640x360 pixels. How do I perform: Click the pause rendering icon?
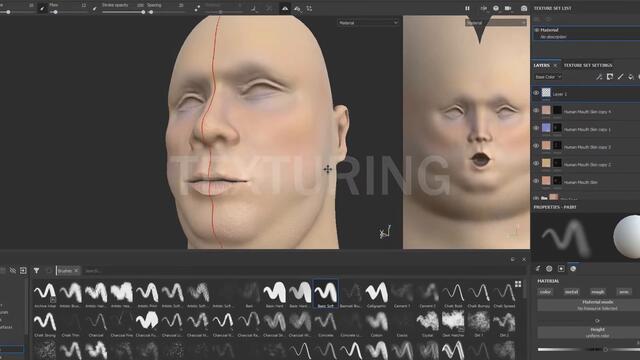467,8
